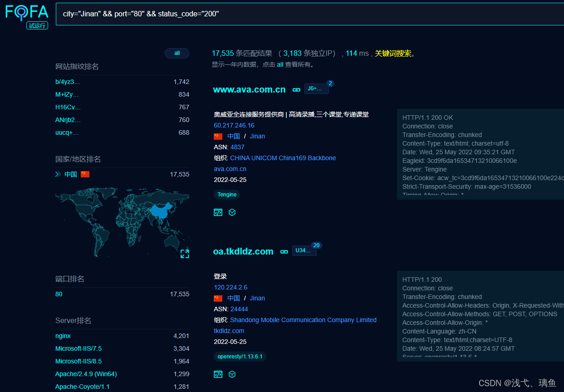Click the Server排名 heading
The height and width of the screenshot is (392, 564).
coord(74,321)
